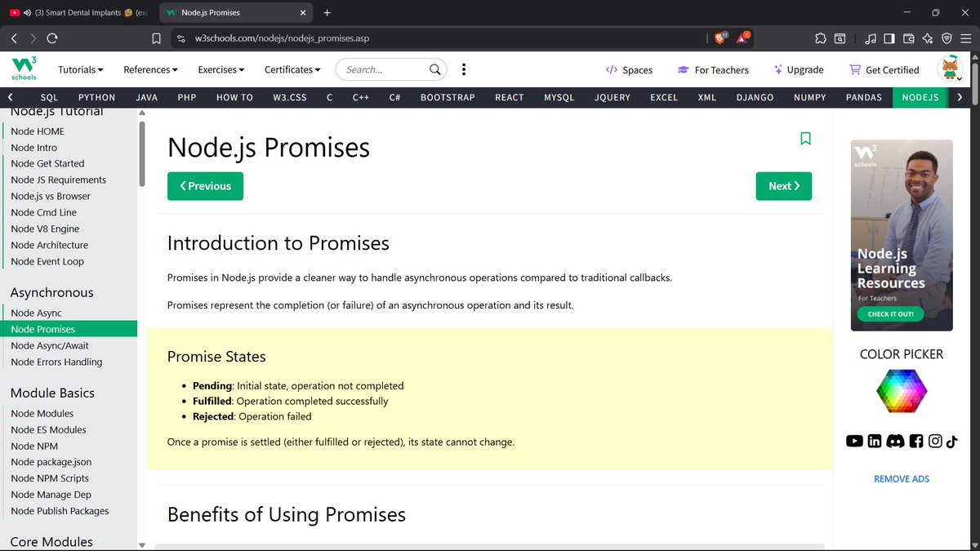Click the Brave Shields lion icon
The width and height of the screenshot is (980, 551).
coord(720,38)
